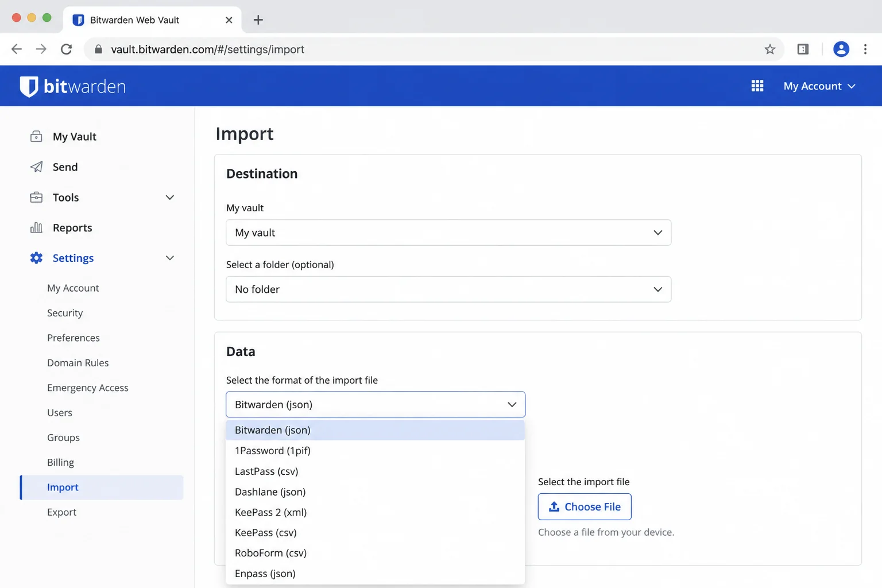Click the Send paper plane icon
Viewport: 882px width, 588px height.
(x=36, y=167)
